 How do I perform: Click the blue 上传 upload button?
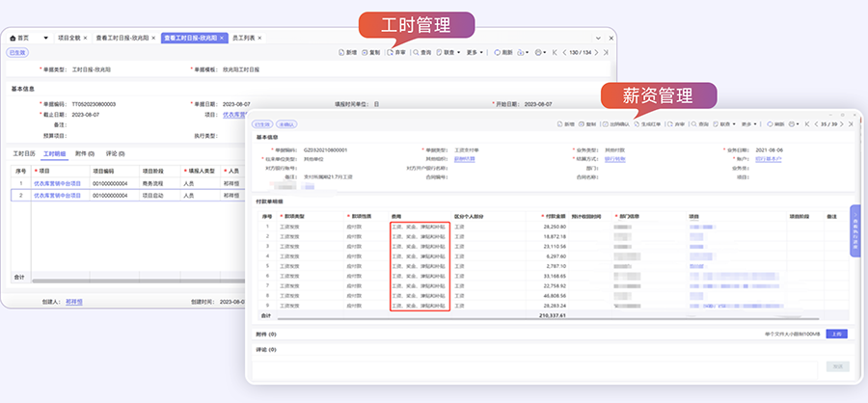836,334
